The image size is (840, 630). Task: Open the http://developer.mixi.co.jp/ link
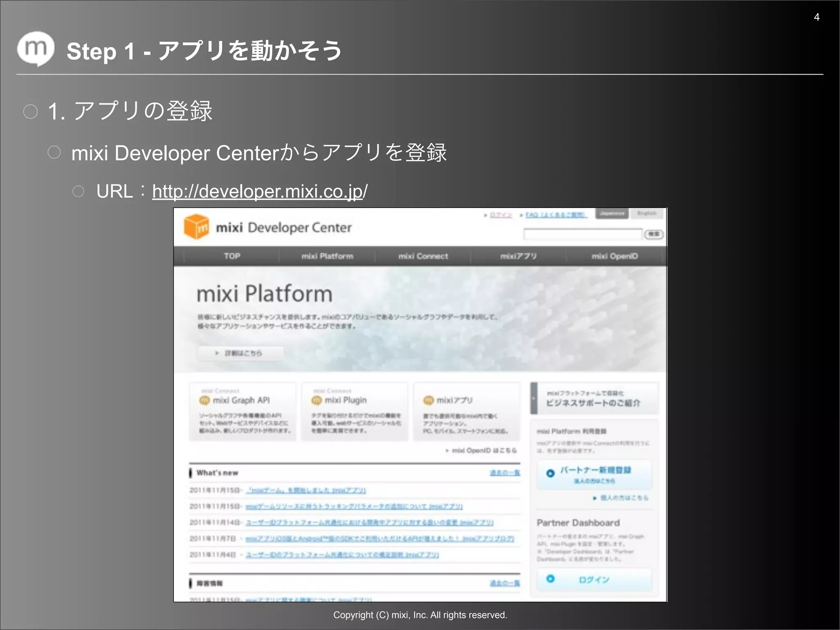pos(260,192)
